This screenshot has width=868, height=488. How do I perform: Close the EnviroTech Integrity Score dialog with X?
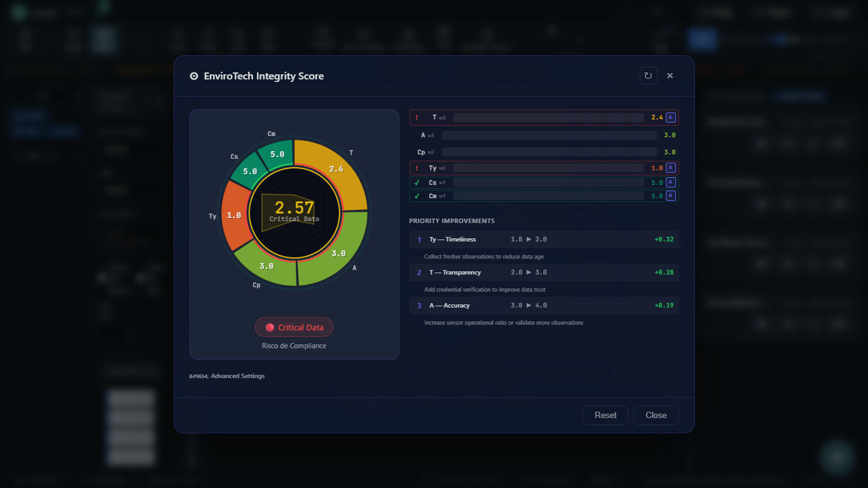pyautogui.click(x=670, y=76)
